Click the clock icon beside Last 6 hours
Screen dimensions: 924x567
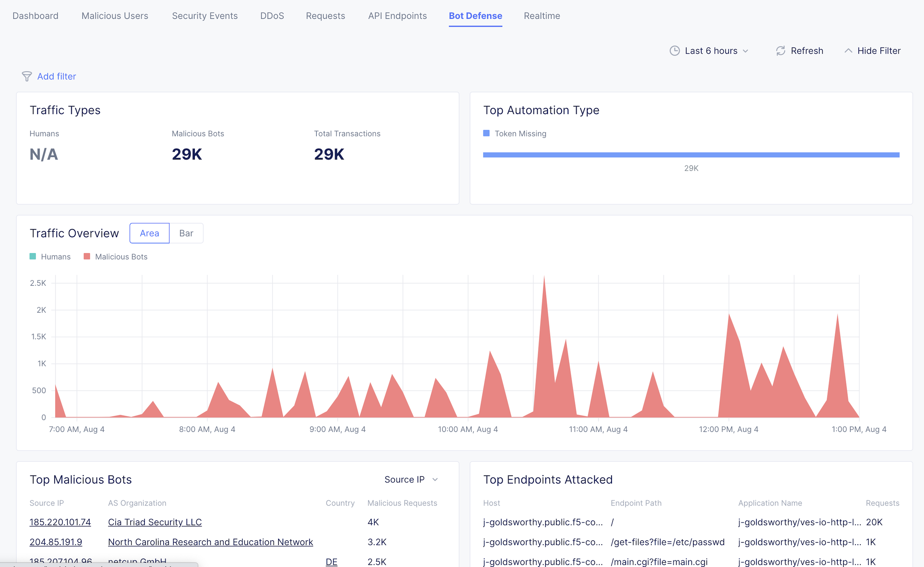674,51
